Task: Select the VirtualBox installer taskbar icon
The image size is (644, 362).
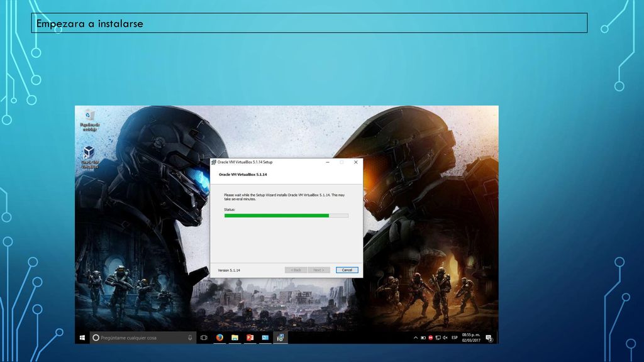Action: click(280, 337)
